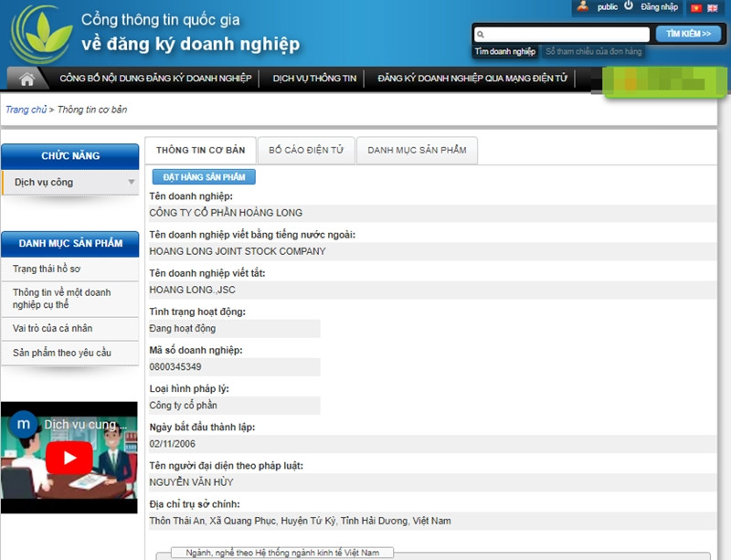Click the video channel avatar icon
Viewport: 731px width, 560px height.
pyautogui.click(x=25, y=425)
